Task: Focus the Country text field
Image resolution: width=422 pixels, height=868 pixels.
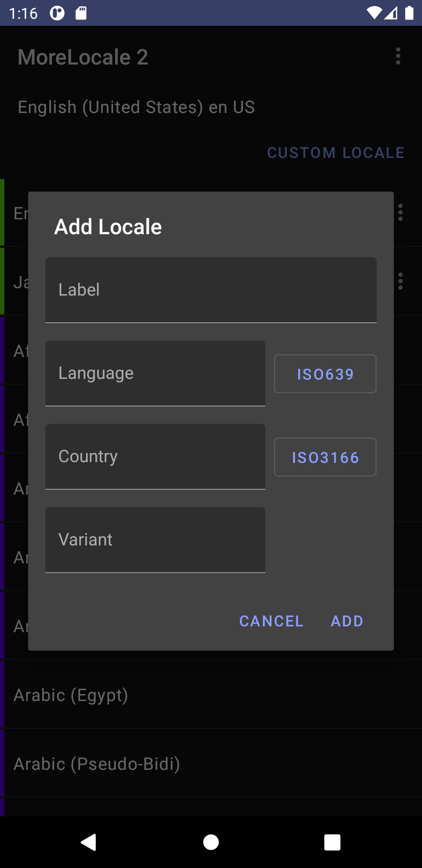Action: [x=155, y=457]
